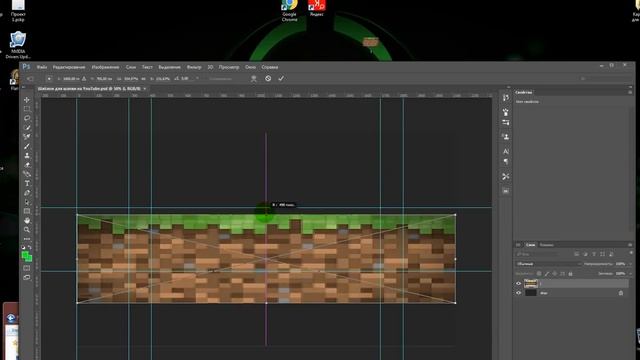This screenshot has height=360, width=640.
Task: Select the Type (T) tool
Action: coord(27,183)
